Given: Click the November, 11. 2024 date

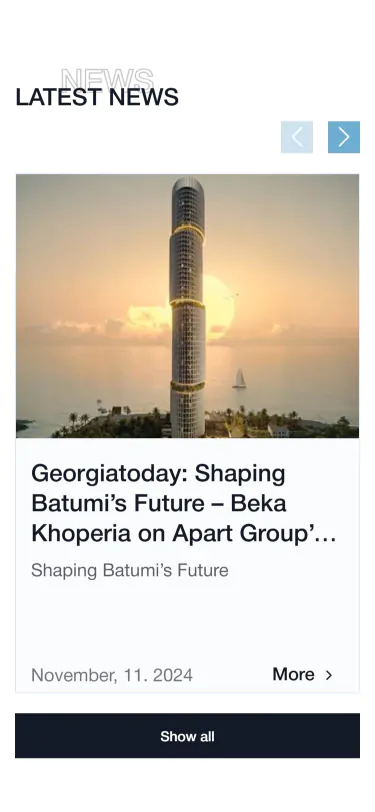Looking at the screenshot, I should [112, 675].
